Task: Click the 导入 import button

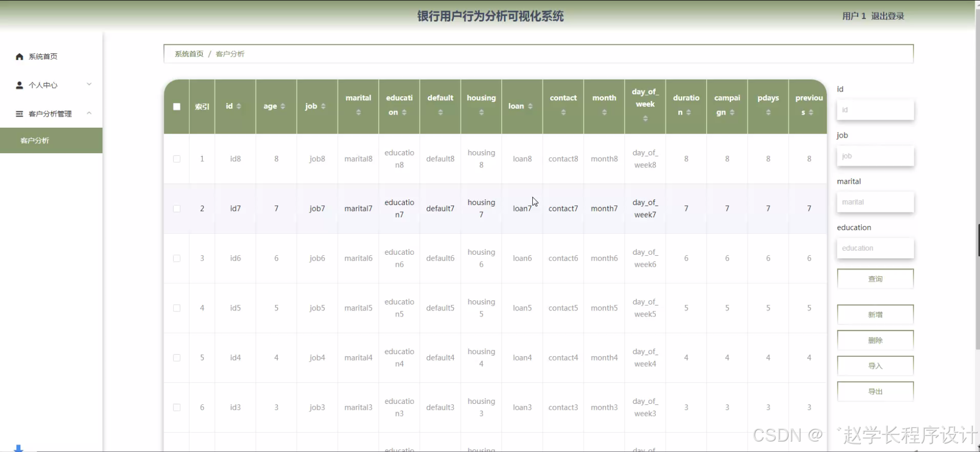Action: (x=875, y=366)
